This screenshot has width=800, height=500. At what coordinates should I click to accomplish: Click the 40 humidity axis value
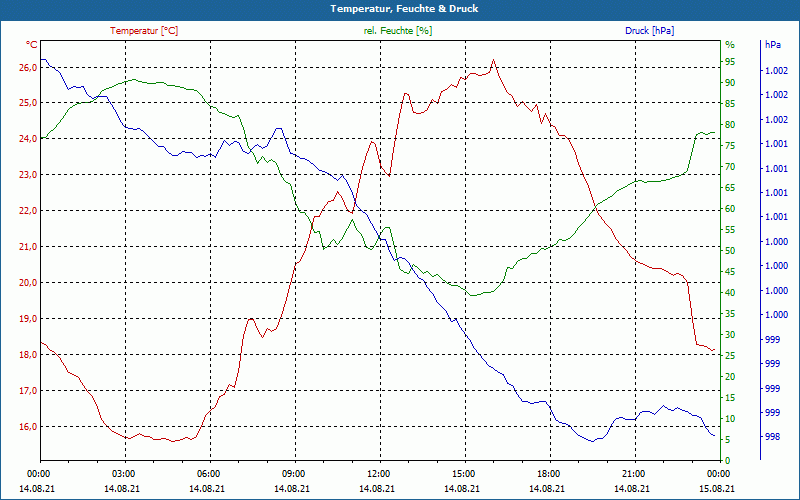[730, 293]
